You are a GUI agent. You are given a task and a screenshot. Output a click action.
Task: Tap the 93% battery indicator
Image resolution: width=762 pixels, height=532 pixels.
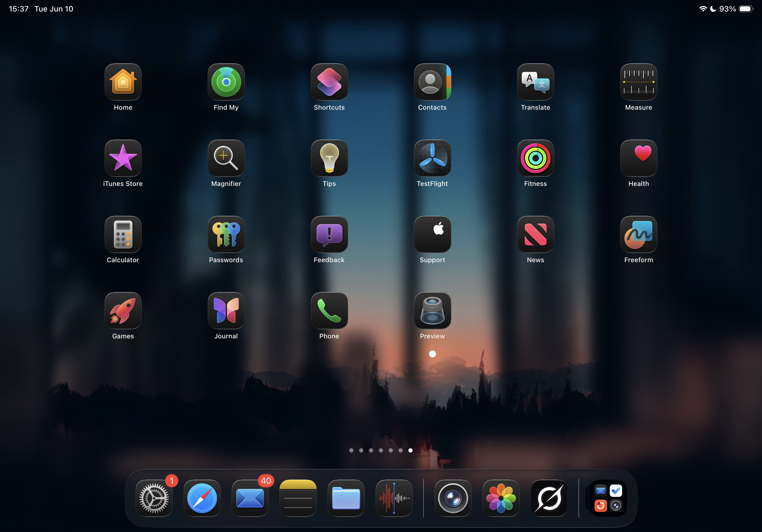point(736,9)
